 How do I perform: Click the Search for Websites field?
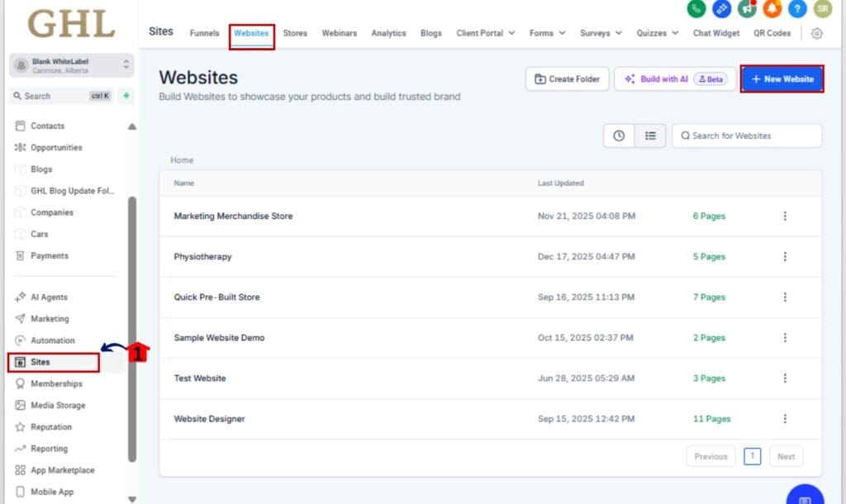[747, 136]
